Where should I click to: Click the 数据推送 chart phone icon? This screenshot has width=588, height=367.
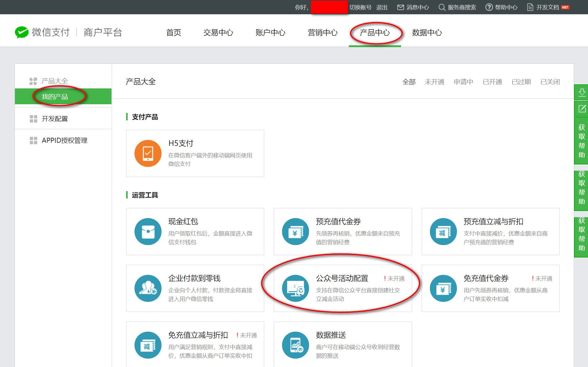[x=295, y=345]
